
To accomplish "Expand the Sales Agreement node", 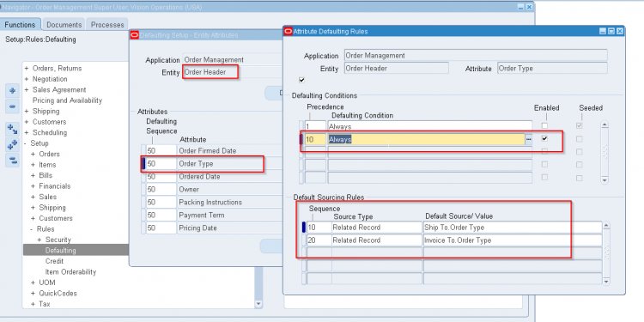I will (x=27, y=89).
